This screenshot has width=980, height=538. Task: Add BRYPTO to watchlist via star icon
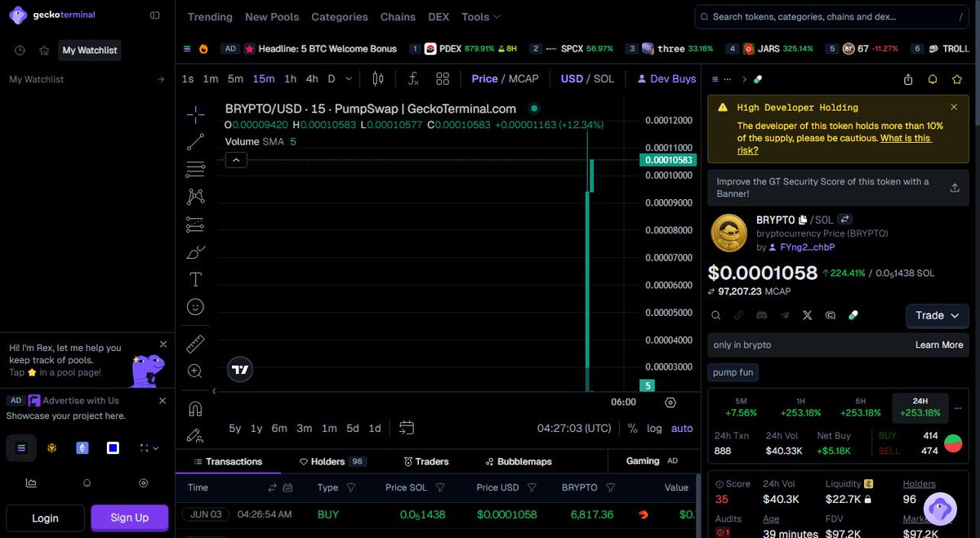click(x=957, y=79)
